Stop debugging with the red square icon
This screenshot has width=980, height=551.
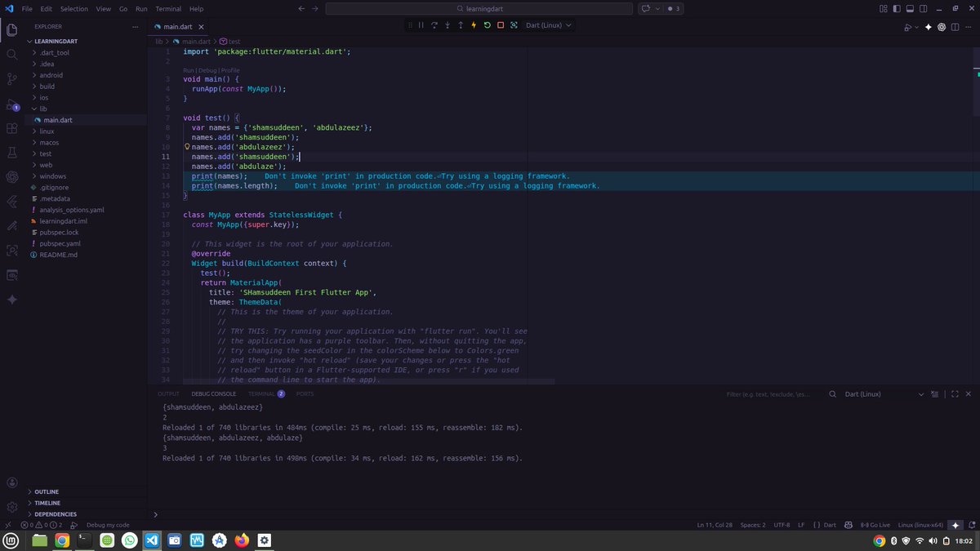(x=500, y=25)
